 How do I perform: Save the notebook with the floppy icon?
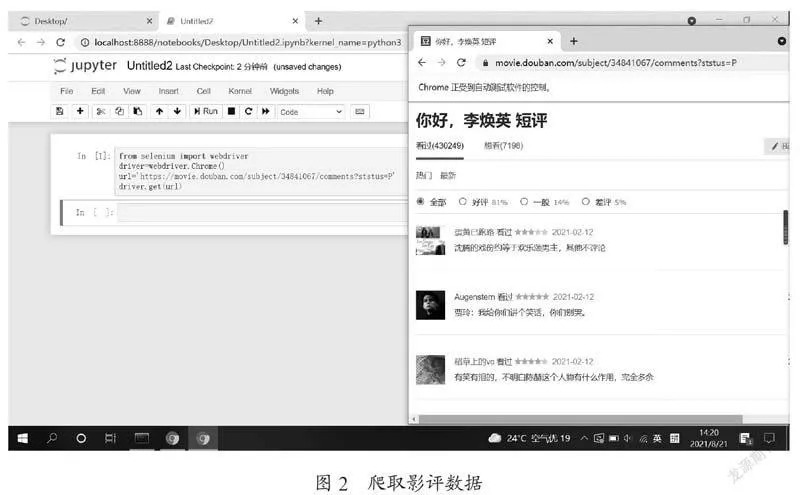(x=60, y=111)
